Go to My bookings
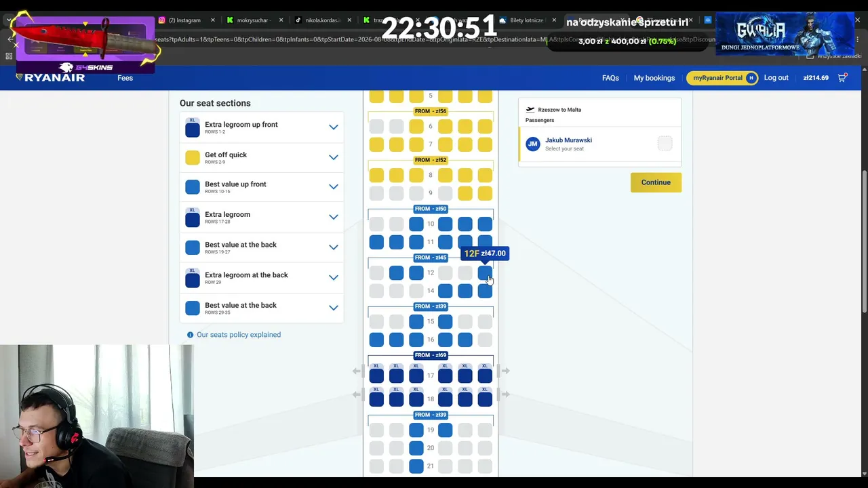This screenshot has width=868, height=488. [x=654, y=78]
